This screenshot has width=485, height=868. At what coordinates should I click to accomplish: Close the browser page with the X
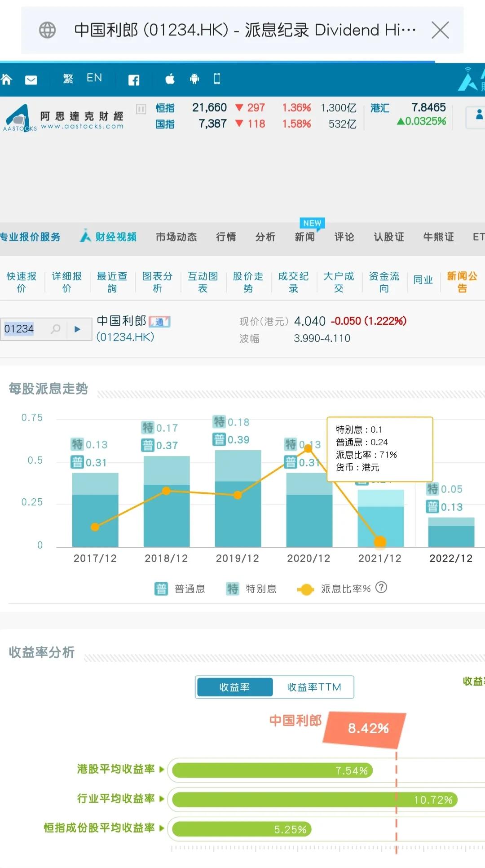coord(440,30)
